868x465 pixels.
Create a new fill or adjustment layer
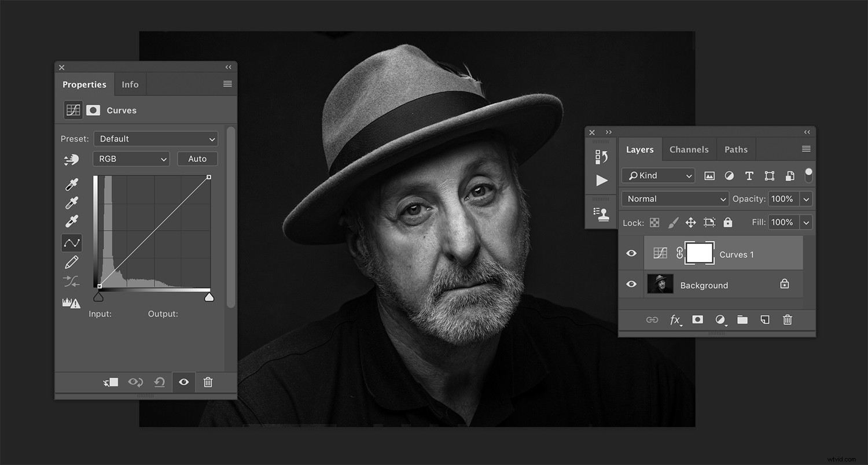pyautogui.click(x=720, y=319)
